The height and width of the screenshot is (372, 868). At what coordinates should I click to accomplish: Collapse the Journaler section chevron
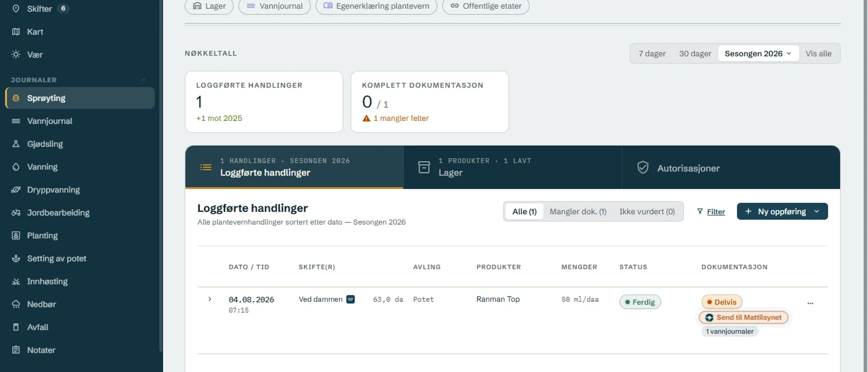[144, 80]
